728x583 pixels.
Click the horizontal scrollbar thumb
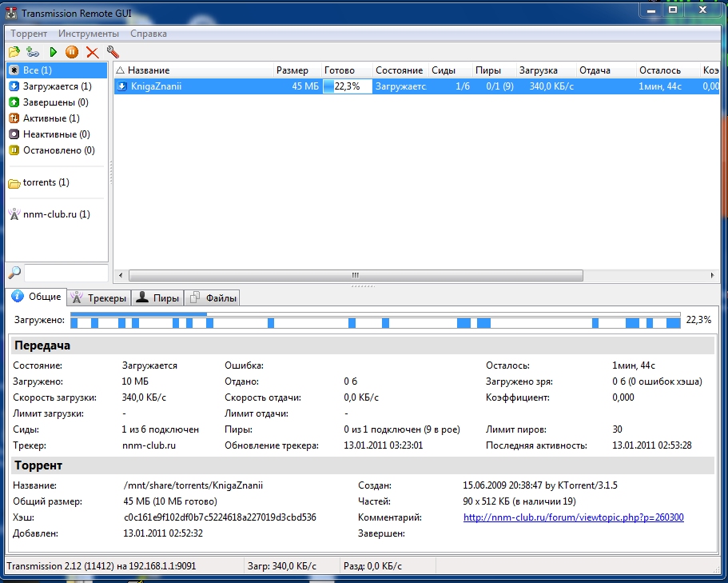click(356, 275)
